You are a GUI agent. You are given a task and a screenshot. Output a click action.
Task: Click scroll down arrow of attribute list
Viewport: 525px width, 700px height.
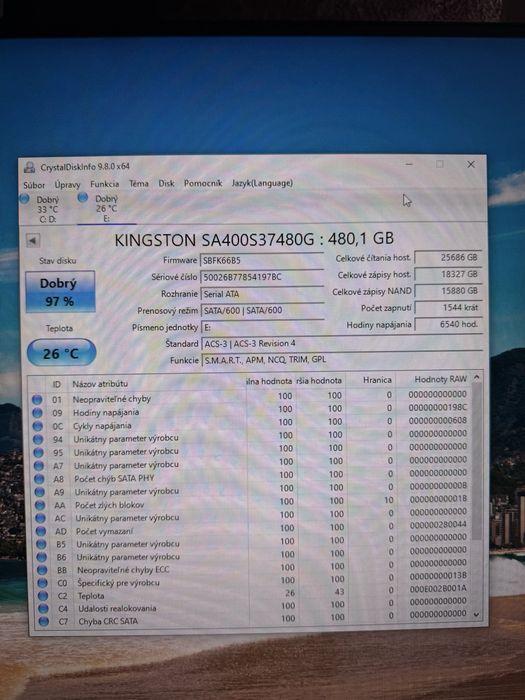476,615
